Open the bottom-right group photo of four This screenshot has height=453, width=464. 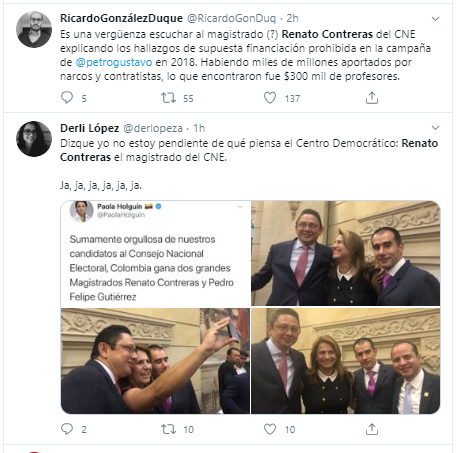(346, 361)
